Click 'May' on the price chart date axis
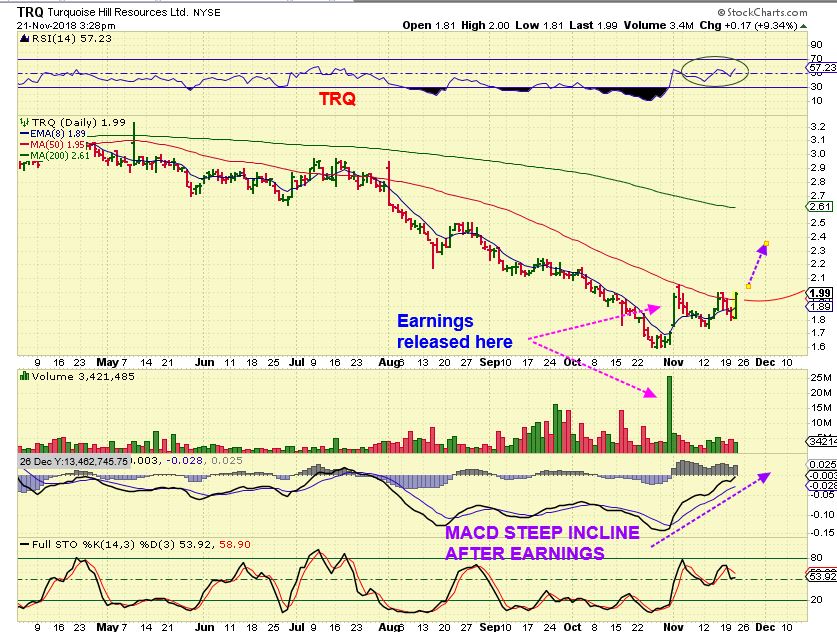This screenshot has width=837, height=632. point(107,362)
